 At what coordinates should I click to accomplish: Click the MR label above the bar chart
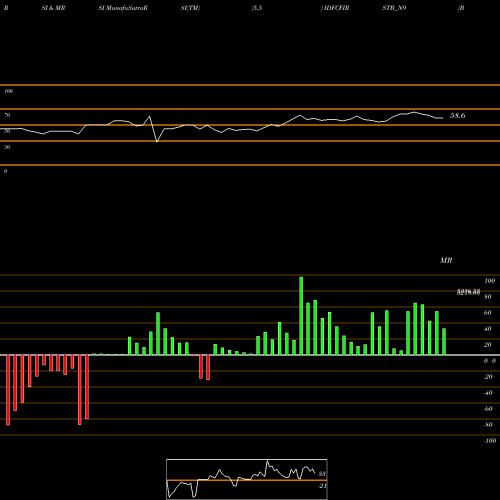(446, 260)
